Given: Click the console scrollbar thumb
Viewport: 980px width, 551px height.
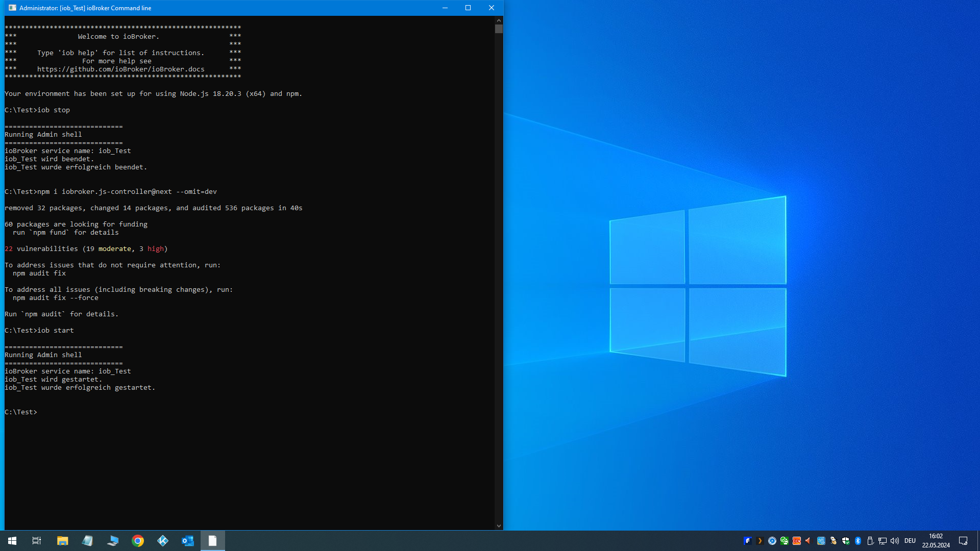Looking at the screenshot, I should (499, 29).
